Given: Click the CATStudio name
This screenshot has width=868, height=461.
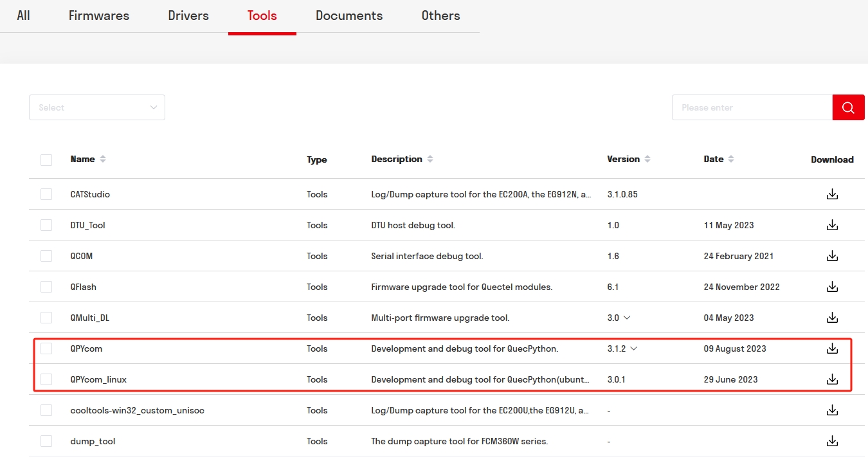Looking at the screenshot, I should point(90,194).
